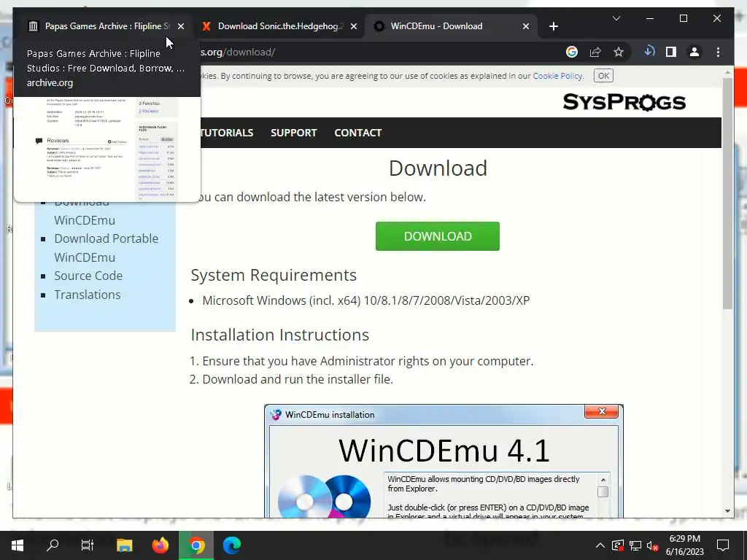Open the TUTORIALS menu item

tap(227, 133)
